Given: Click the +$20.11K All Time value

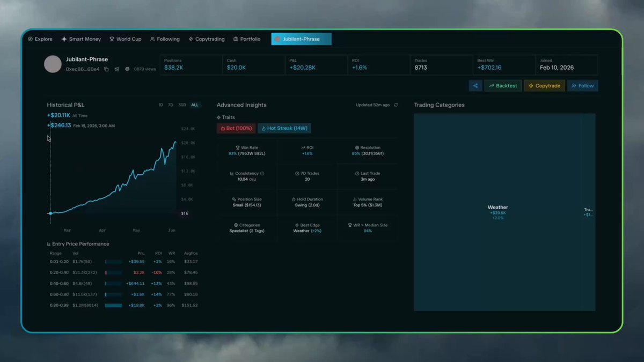Looking at the screenshot, I should click(x=58, y=115).
